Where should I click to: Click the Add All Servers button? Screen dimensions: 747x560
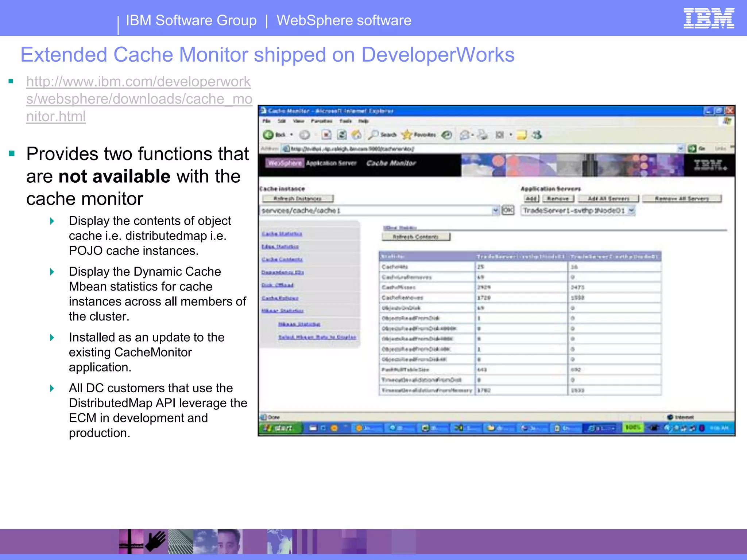coord(608,198)
